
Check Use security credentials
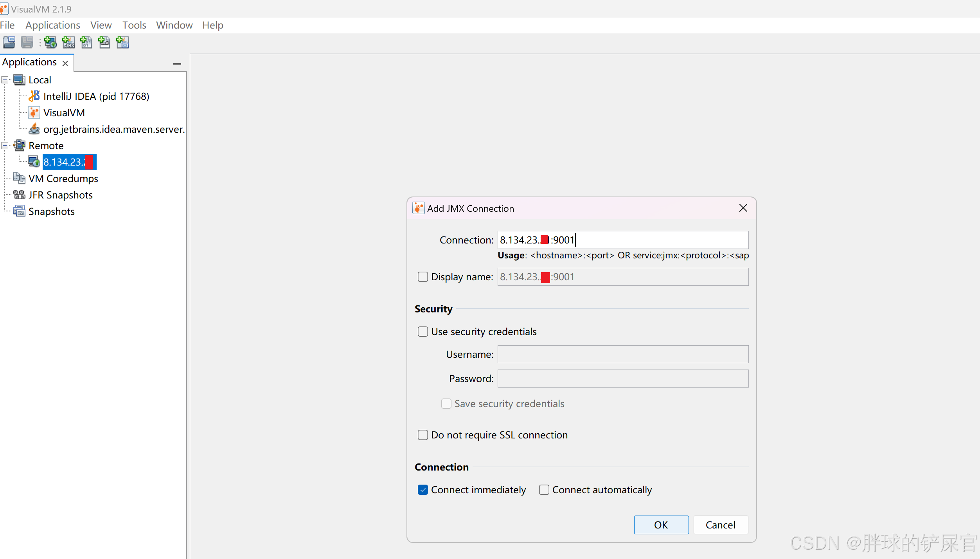[x=423, y=332]
